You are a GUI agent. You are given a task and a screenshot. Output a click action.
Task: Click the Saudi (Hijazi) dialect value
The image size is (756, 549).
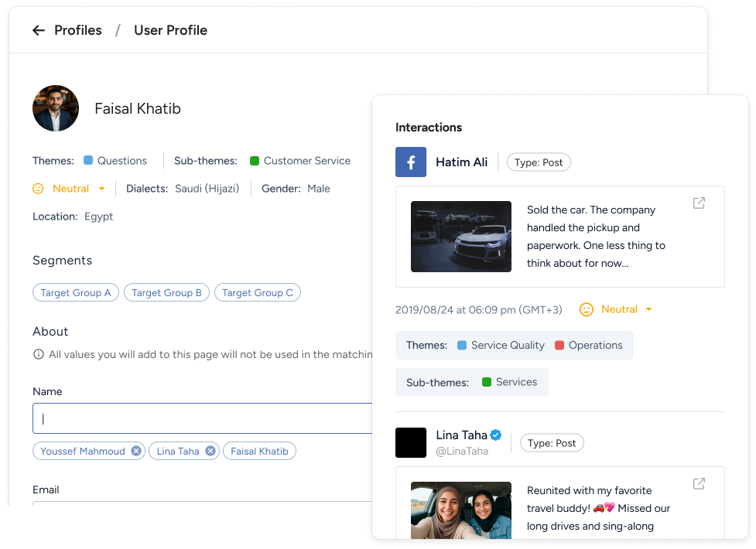(x=207, y=189)
